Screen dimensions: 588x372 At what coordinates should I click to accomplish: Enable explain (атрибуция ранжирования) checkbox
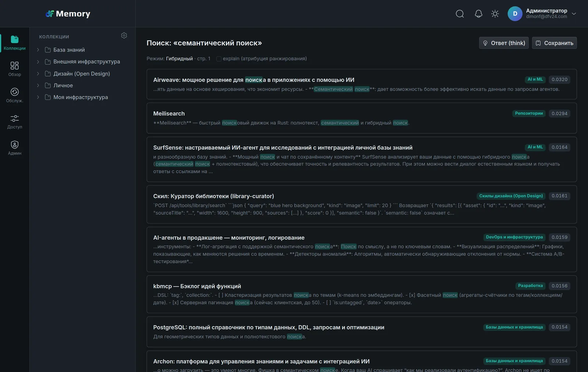tap(219, 59)
